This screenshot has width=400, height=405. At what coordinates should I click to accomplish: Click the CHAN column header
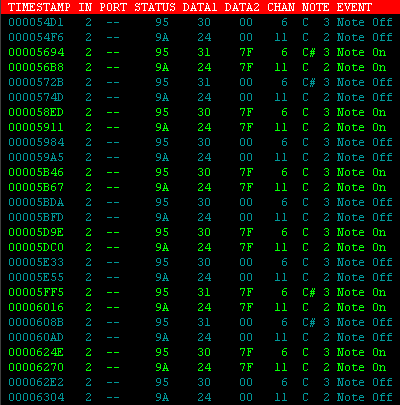(x=281, y=7)
